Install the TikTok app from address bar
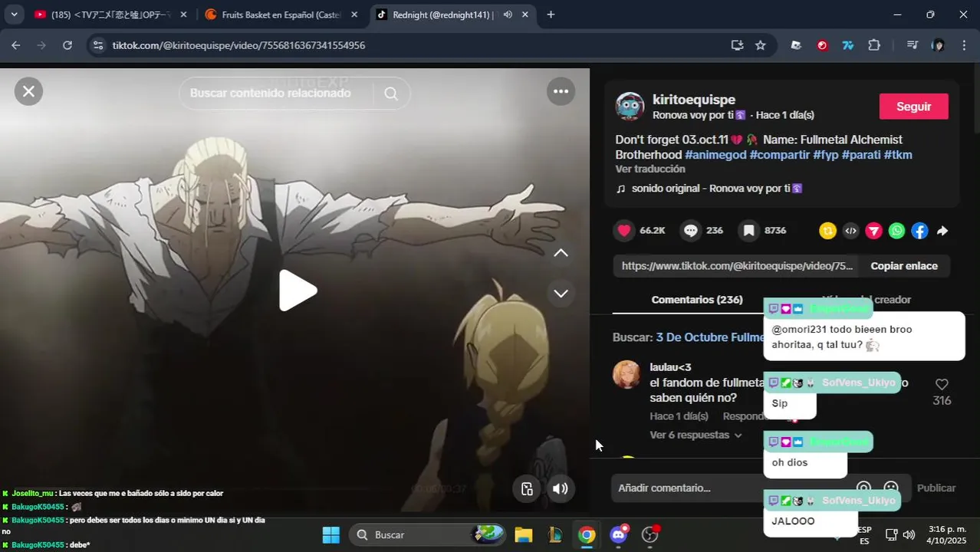This screenshot has width=980, height=552. tap(737, 45)
